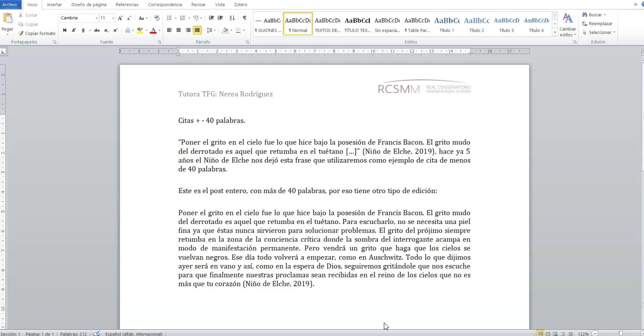Screen dimensions: 644x336
Task: Apply superscript formatting
Action: [x=115, y=31]
